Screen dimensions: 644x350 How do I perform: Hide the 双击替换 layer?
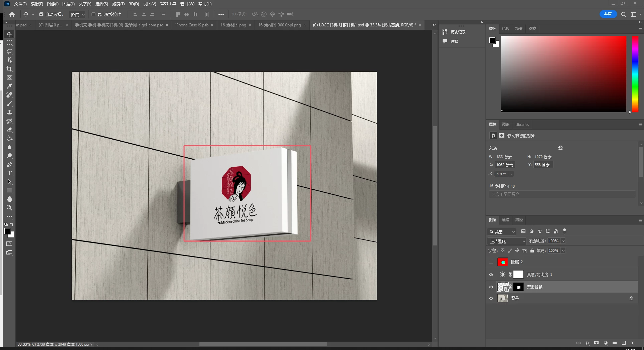(491, 287)
